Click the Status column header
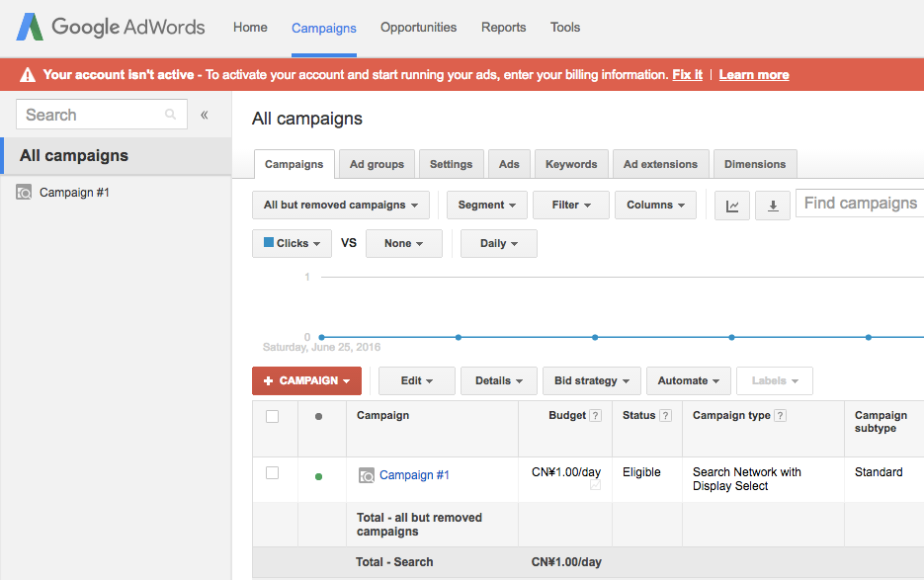Viewport: 924px width, 580px height. (x=638, y=415)
